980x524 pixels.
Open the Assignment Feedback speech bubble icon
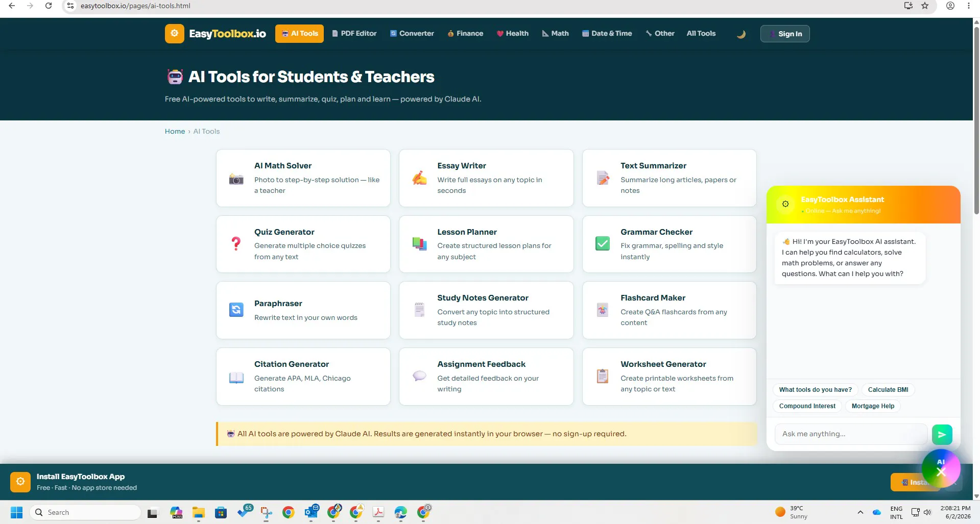tap(419, 376)
